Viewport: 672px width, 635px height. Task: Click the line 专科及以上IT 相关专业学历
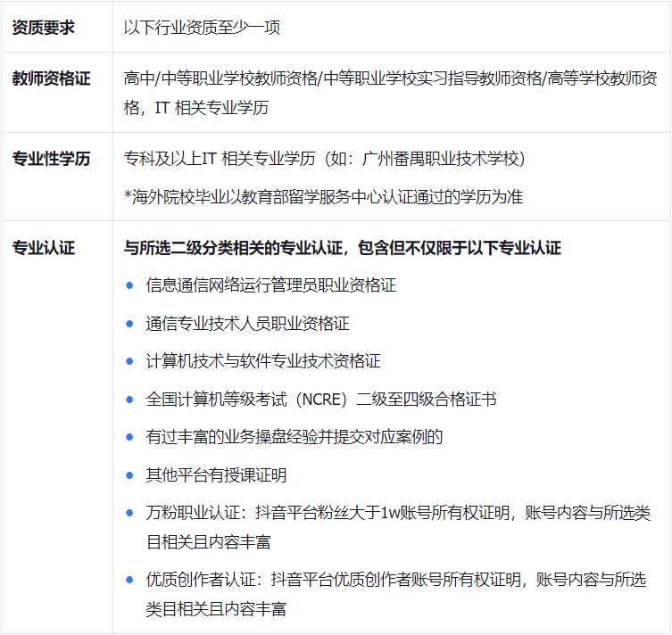pyautogui.click(x=325, y=159)
